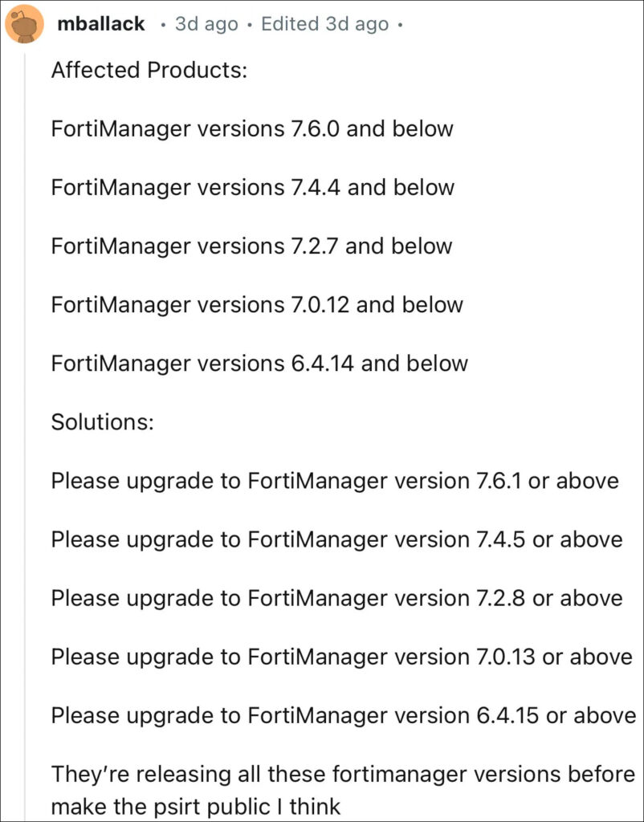The width and height of the screenshot is (644, 822).
Task: Select upgrade line mentioning version 6.4.15
Action: point(344,716)
